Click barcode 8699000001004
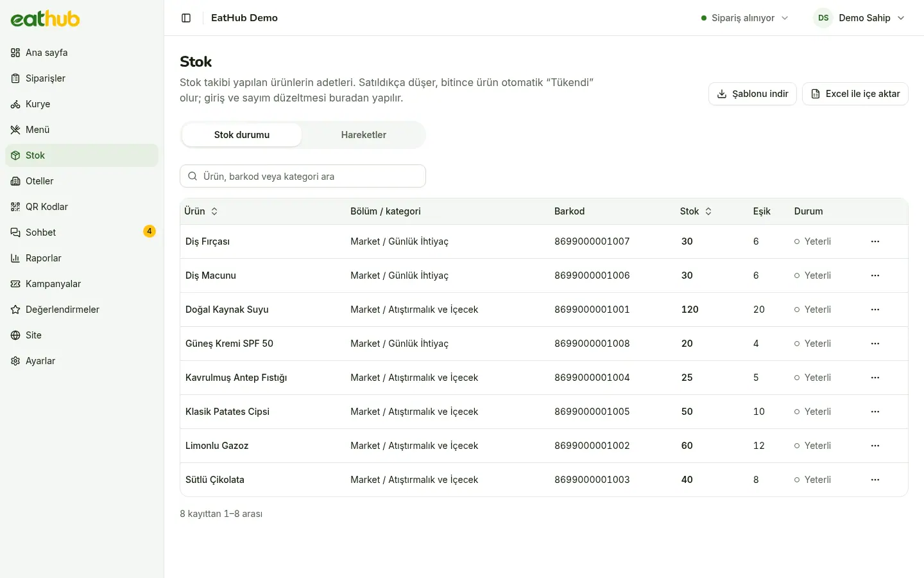The height and width of the screenshot is (578, 924). (592, 378)
